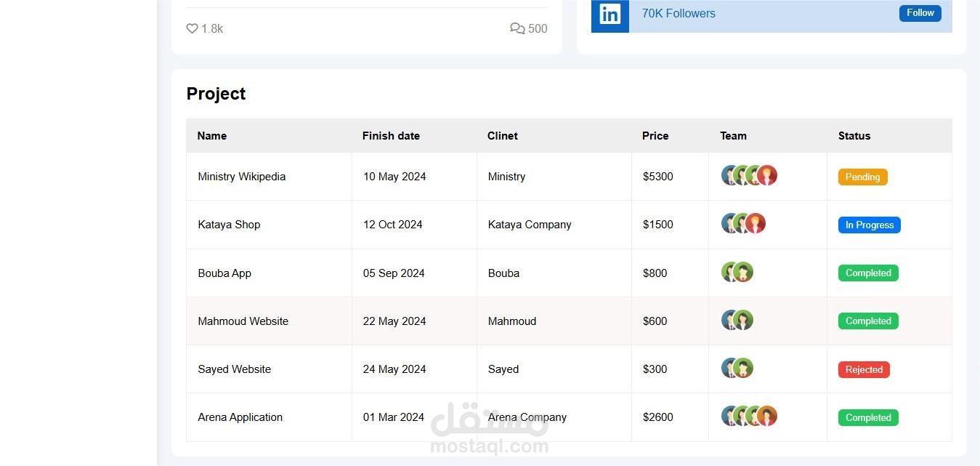
Task: Click Completed badge for Bouba App
Action: [x=868, y=273]
